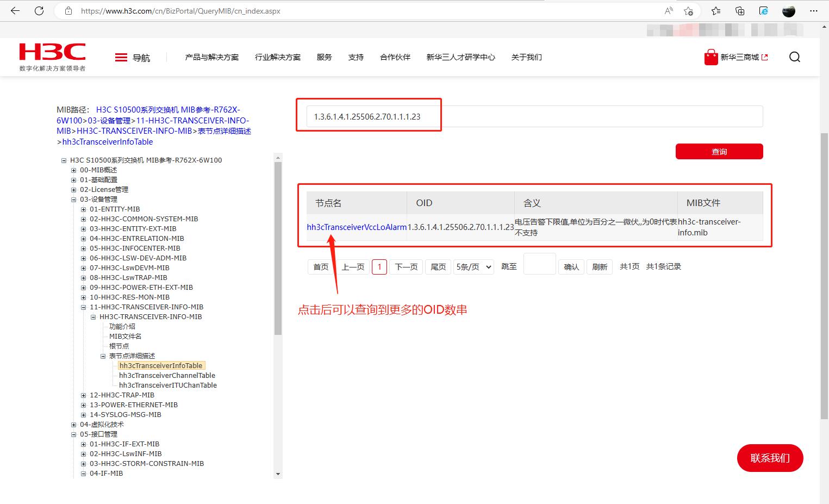This screenshot has height=504, width=829.
Task: Select hh3cTransceiverITUChanTable in the tree
Action: 168,385
